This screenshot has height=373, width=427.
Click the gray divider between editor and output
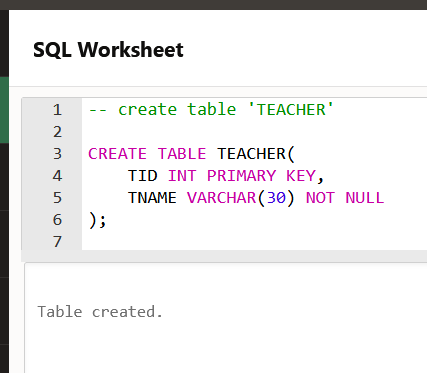point(224,256)
